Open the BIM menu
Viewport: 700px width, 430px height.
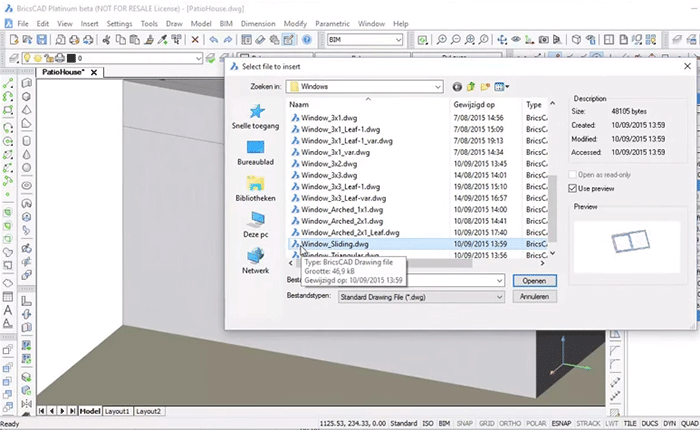click(226, 24)
